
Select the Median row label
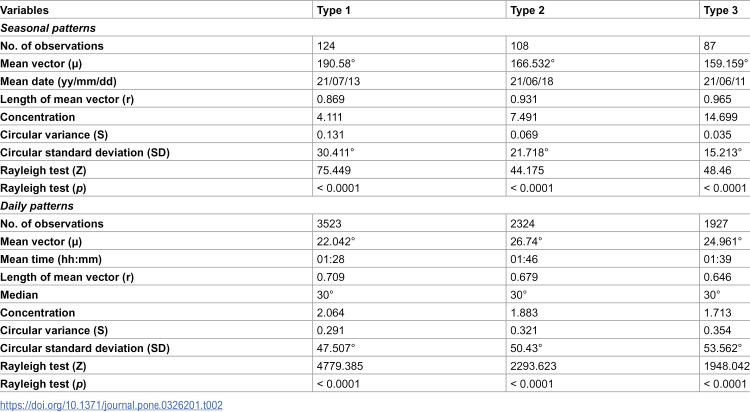pos(19,295)
